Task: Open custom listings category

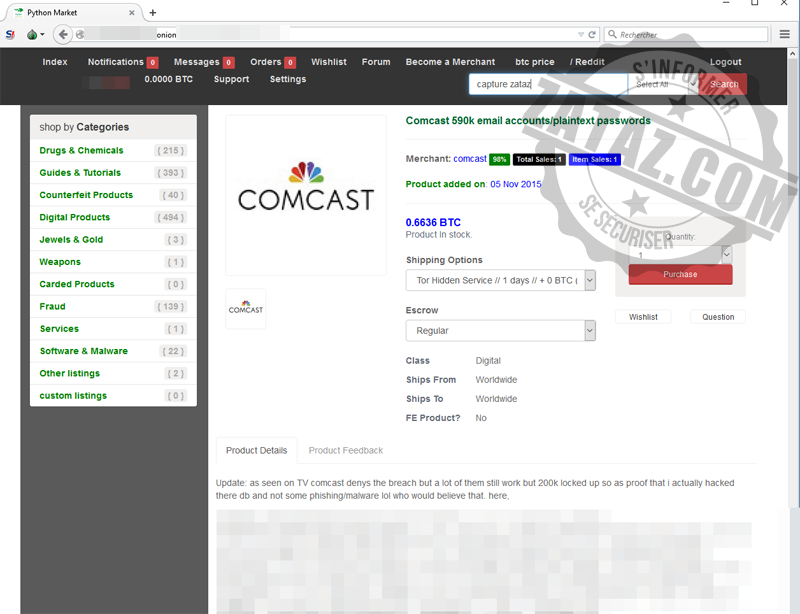Action: pyautogui.click(x=113, y=396)
